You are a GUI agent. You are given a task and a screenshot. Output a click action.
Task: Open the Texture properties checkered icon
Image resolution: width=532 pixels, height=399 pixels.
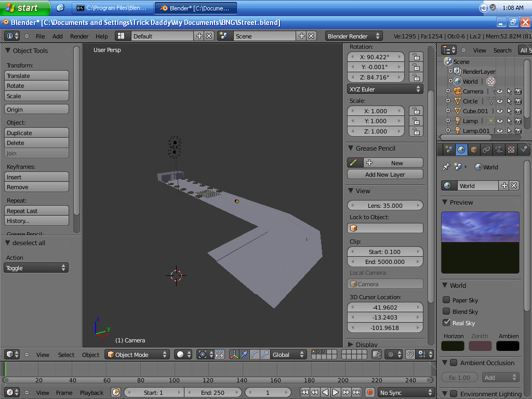(511, 149)
